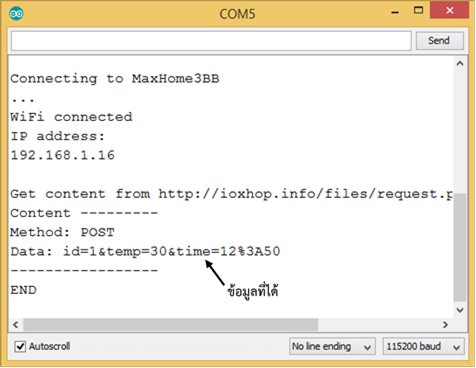The image size is (476, 368).
Task: Click the vertical scrollbar down arrow
Action: click(460, 310)
